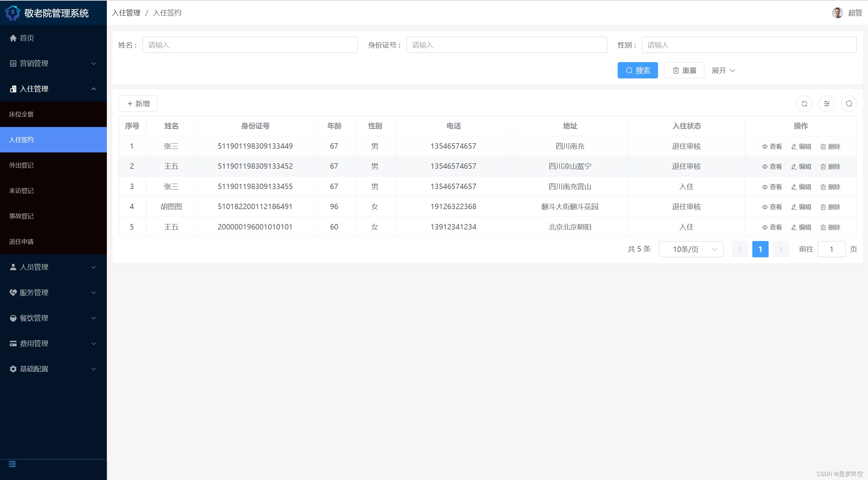Expand the 费用管理 menu
The height and width of the screenshot is (480, 868).
click(53, 344)
